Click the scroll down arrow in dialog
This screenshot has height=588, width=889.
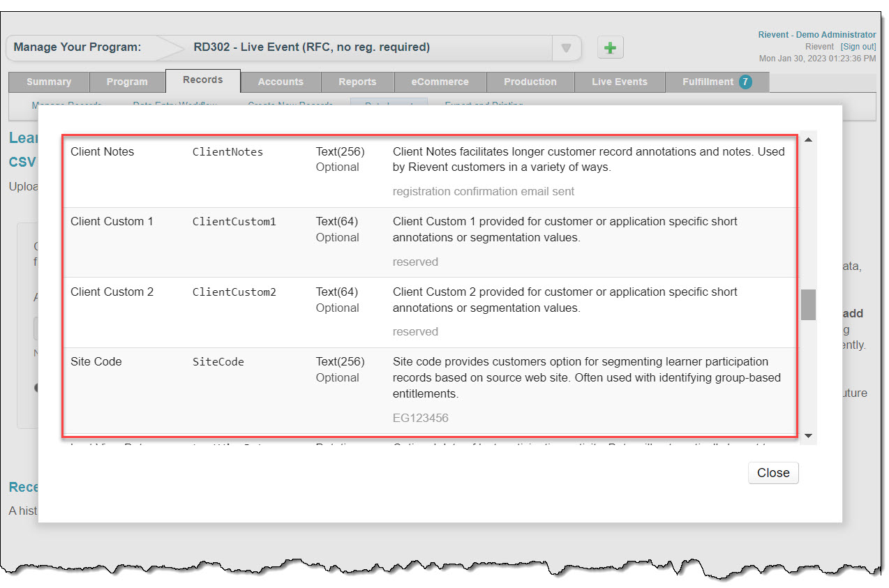(x=808, y=436)
